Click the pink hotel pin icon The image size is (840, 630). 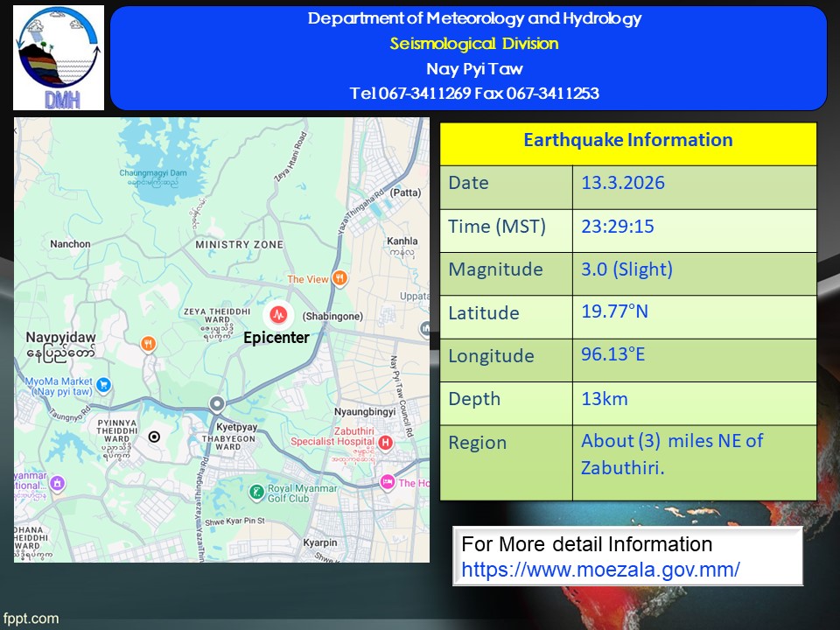tap(387, 482)
